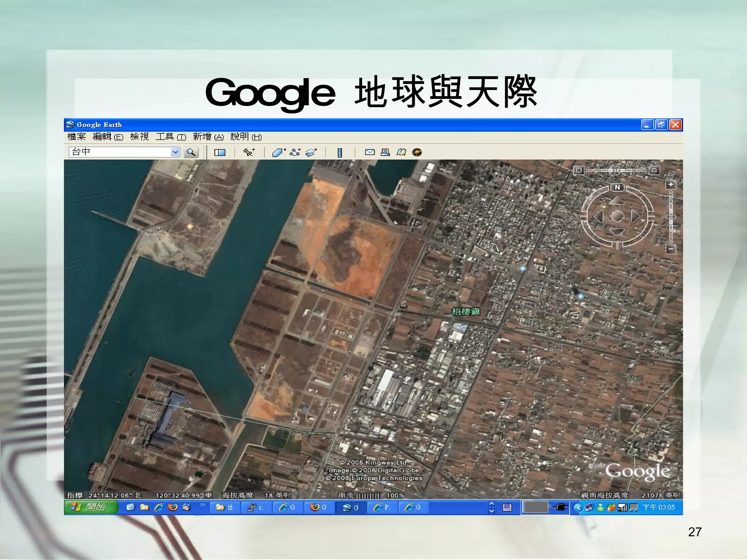This screenshot has width=747, height=560.
Task: Click the show-desktop quick launch icon
Action: point(130,507)
